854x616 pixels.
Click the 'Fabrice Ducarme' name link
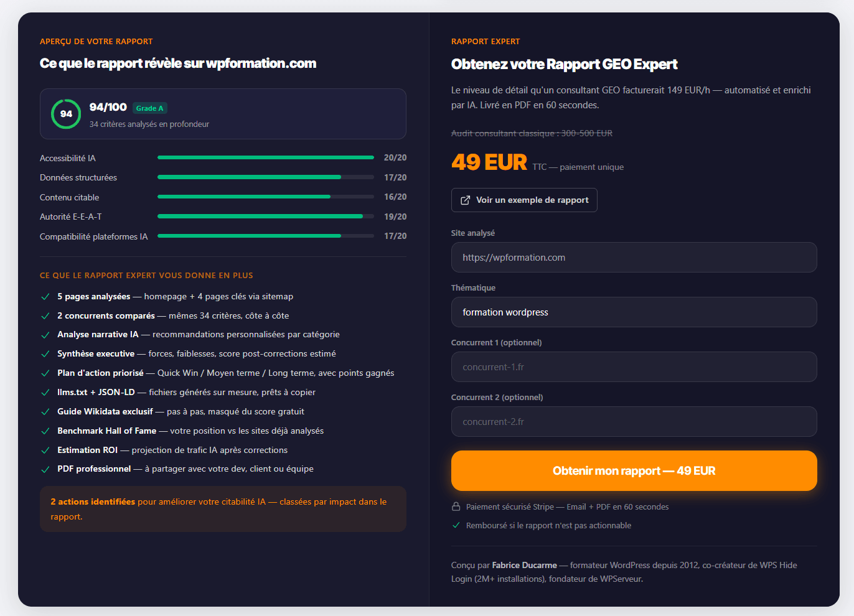click(524, 565)
